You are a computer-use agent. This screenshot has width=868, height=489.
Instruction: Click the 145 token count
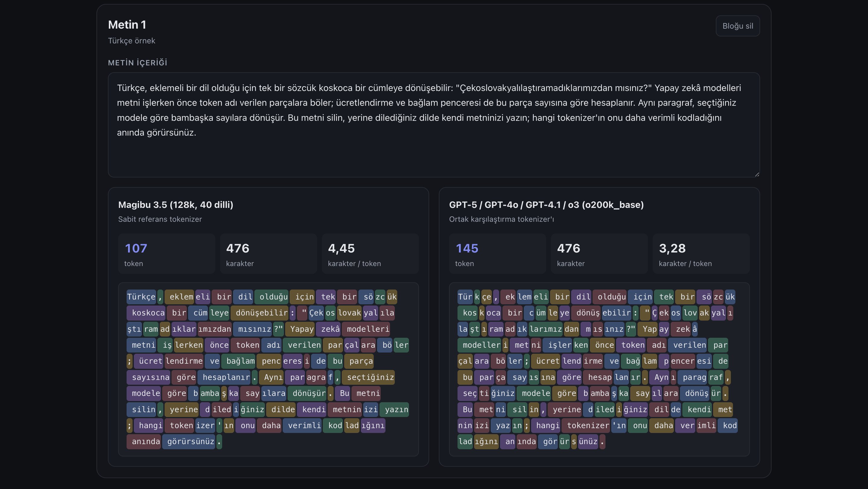[x=467, y=248]
